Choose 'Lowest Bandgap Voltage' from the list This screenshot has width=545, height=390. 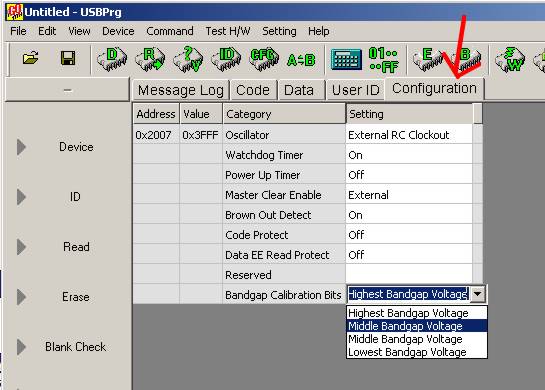click(417, 352)
